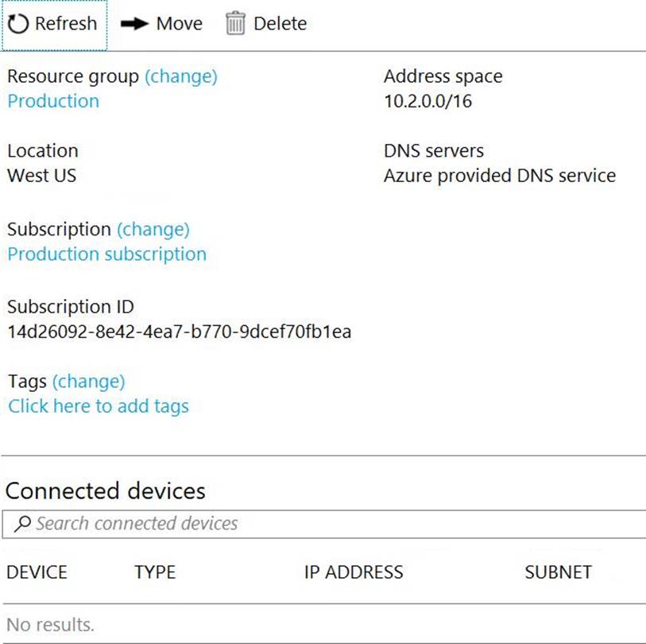
Task: Open the Production subscription link
Action: [x=106, y=254]
